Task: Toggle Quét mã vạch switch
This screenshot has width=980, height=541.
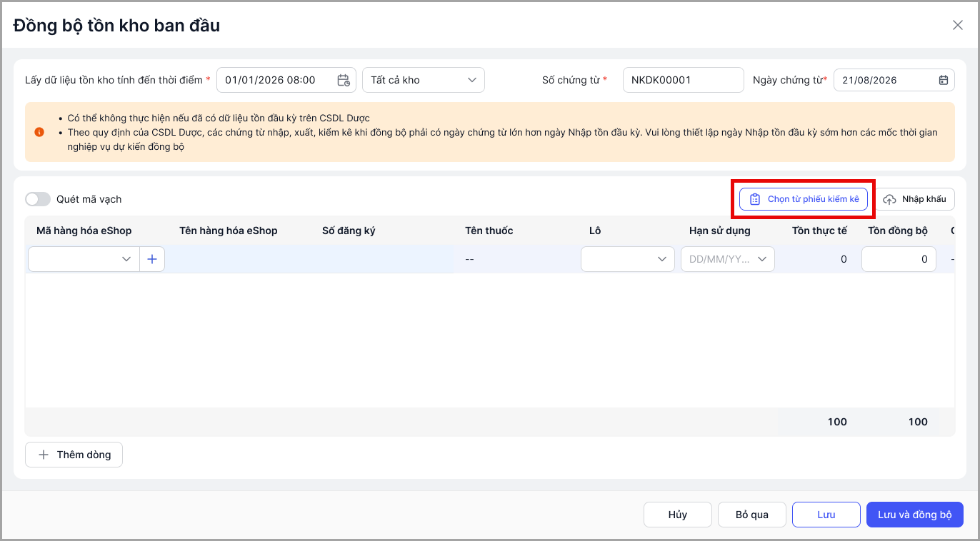Action: (38, 199)
